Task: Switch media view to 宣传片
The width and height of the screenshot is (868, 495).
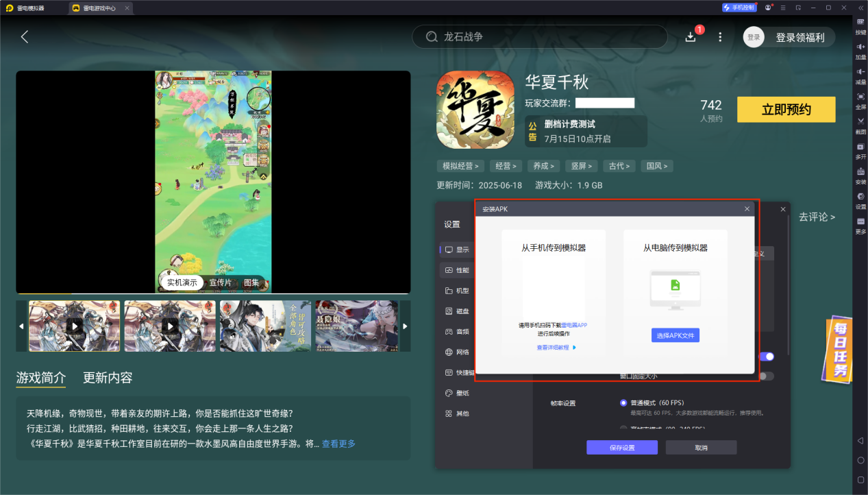Action: coord(220,282)
